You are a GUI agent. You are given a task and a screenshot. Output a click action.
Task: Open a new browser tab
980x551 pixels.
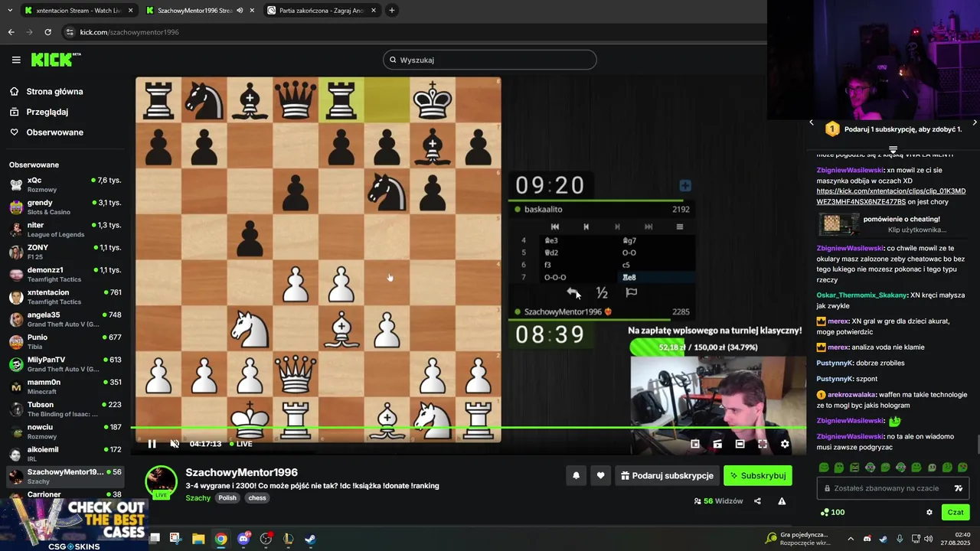[x=392, y=11]
